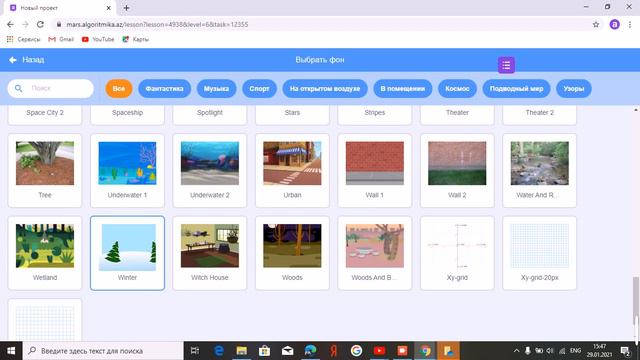Choose the Tree backdrop
Image resolution: width=640 pixels, height=360 pixels.
coord(45,171)
